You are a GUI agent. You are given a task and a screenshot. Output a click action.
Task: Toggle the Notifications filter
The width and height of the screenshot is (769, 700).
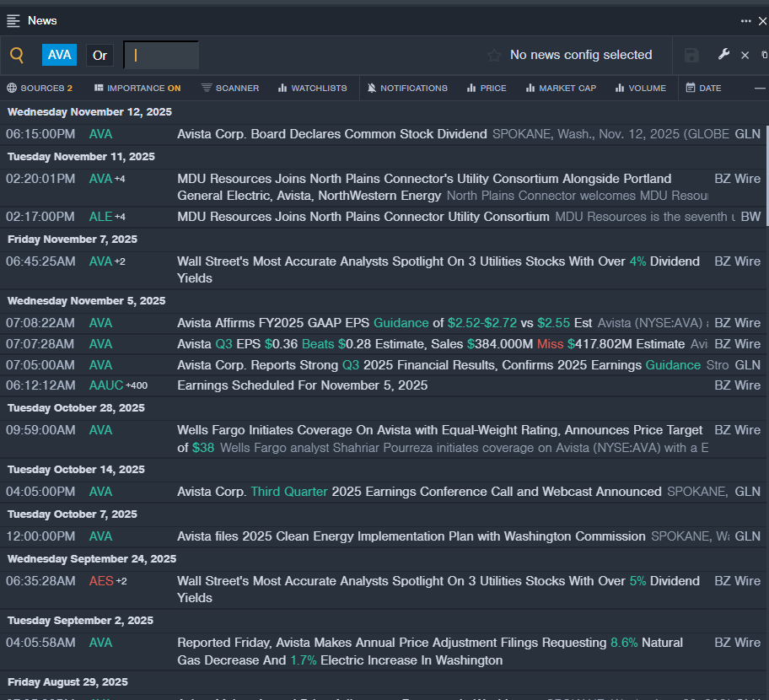click(407, 88)
